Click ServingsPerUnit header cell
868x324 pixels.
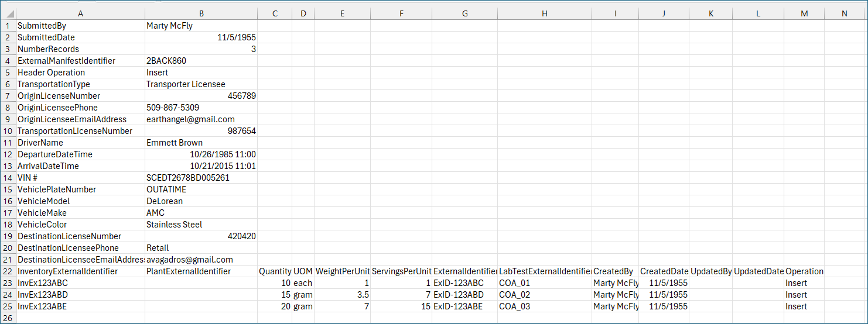(x=402, y=271)
